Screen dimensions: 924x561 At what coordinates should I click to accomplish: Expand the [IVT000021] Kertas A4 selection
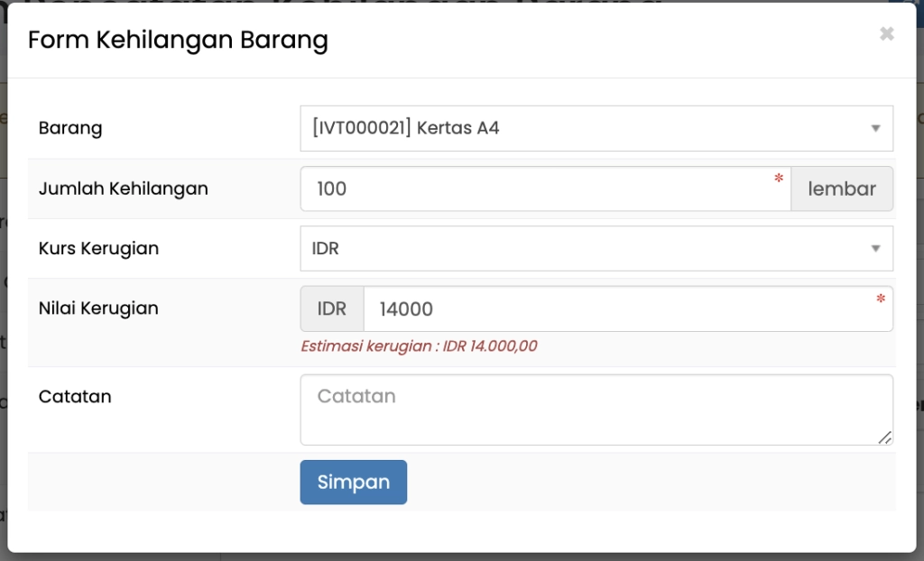pos(596,128)
